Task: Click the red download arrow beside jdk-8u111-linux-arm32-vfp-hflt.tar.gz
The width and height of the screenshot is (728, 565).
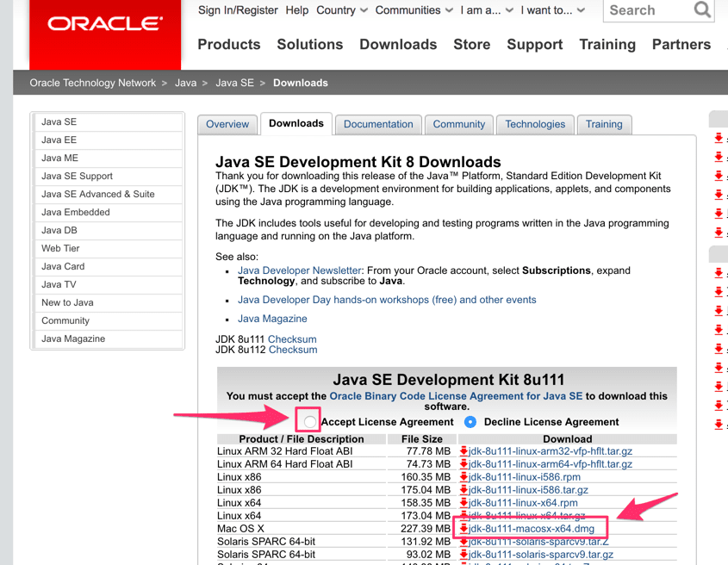Action: pyautogui.click(x=464, y=450)
